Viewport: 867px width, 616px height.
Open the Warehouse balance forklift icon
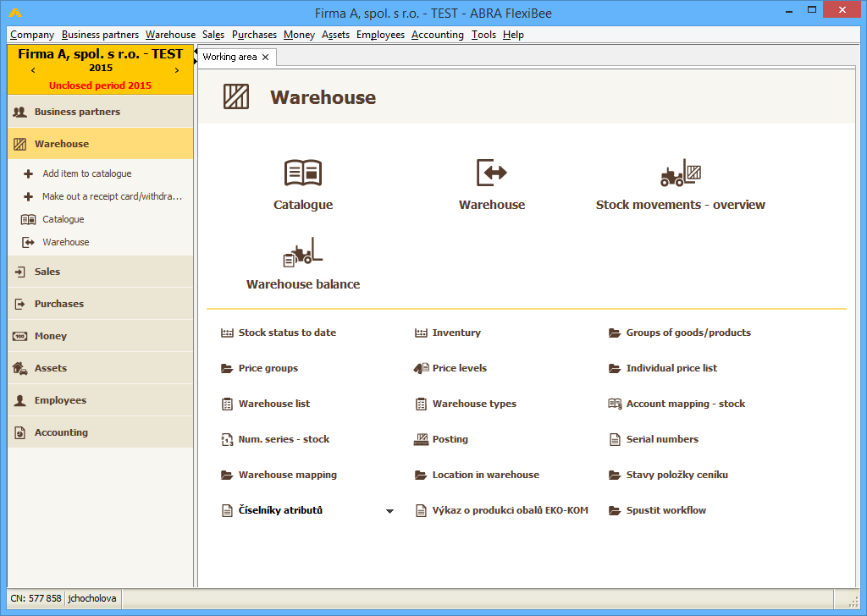point(302,252)
